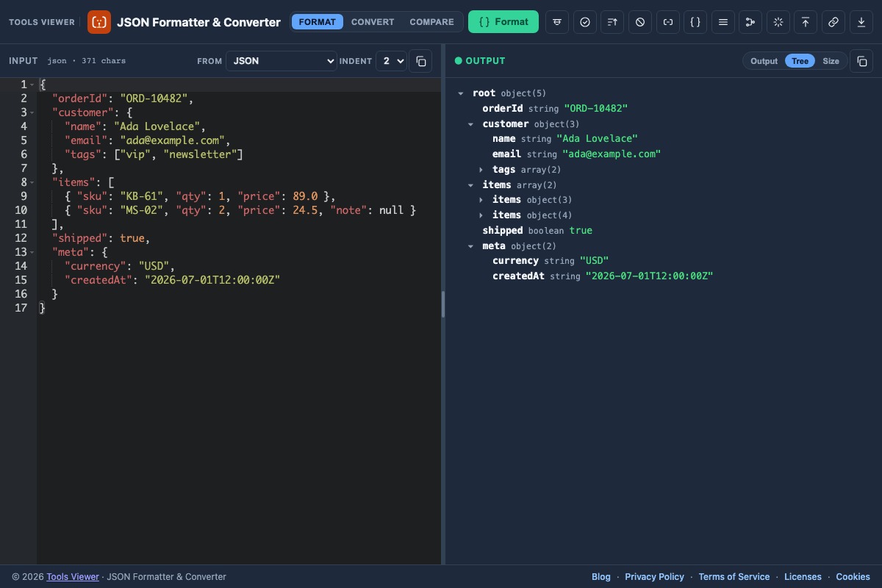The height and width of the screenshot is (588, 882).
Task: Collapse the items array(2) node
Action: point(471,185)
